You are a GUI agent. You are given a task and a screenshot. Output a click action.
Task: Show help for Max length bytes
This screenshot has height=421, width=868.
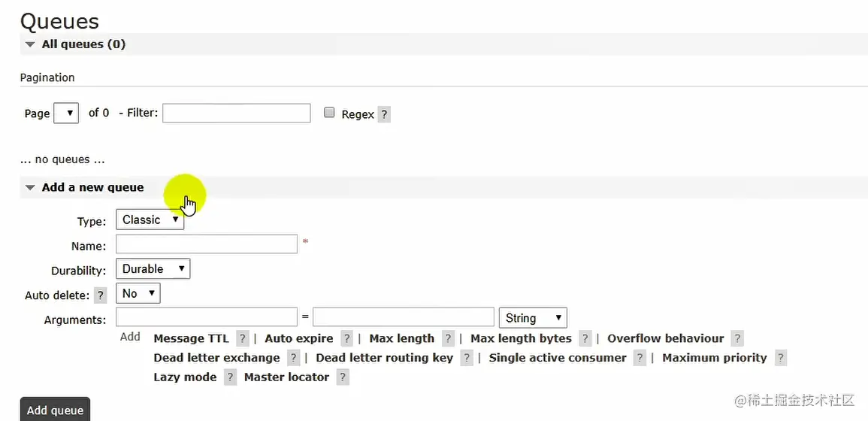click(585, 338)
